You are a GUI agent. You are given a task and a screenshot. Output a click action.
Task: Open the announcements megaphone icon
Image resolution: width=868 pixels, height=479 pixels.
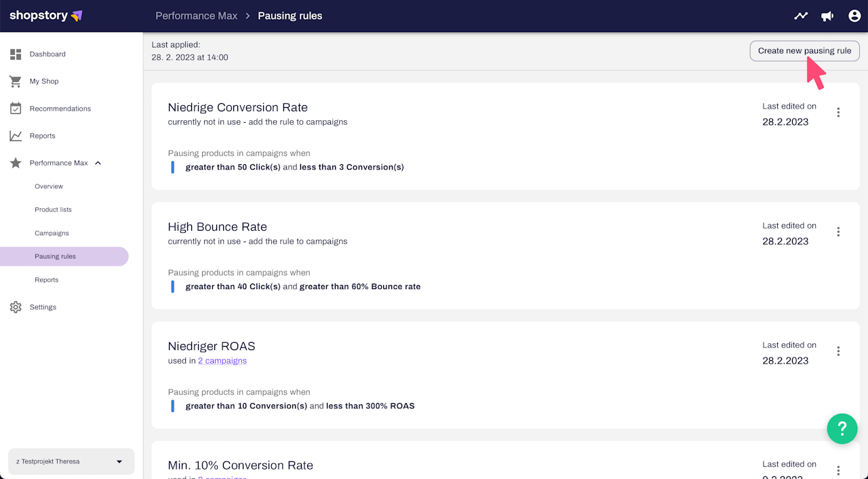tap(827, 16)
